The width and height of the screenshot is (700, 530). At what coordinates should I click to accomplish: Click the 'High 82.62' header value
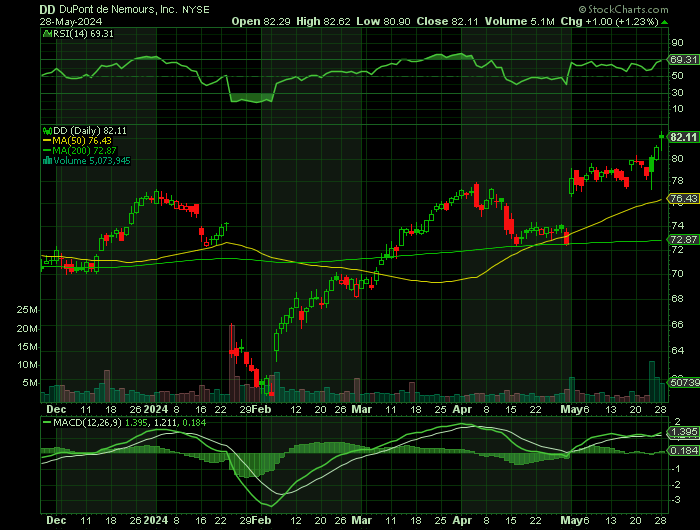point(323,21)
